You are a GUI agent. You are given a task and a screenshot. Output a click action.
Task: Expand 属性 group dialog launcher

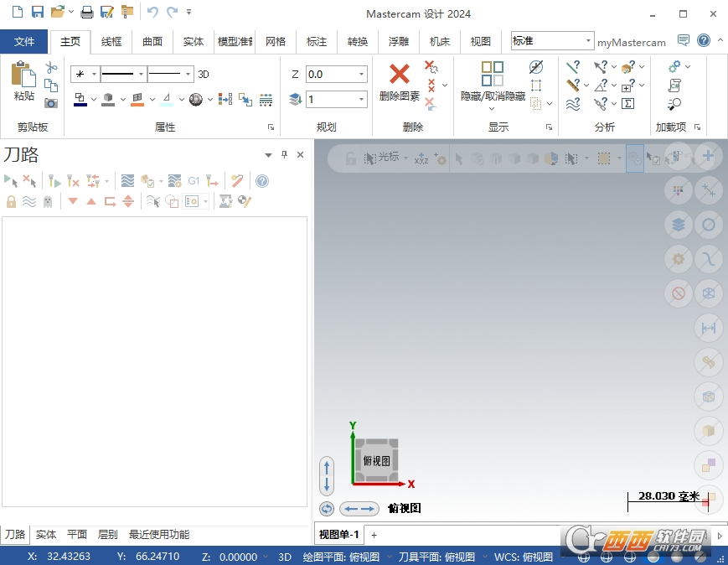tap(271, 127)
